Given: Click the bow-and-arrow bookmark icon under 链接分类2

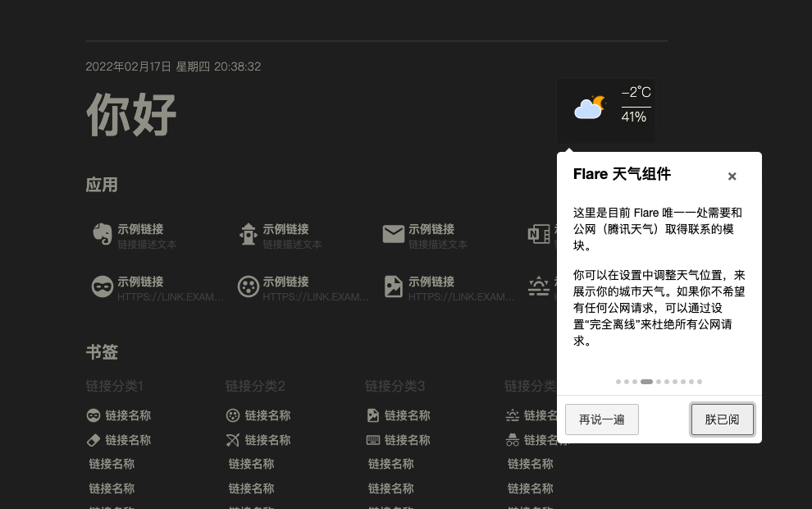Looking at the screenshot, I should (x=233, y=440).
